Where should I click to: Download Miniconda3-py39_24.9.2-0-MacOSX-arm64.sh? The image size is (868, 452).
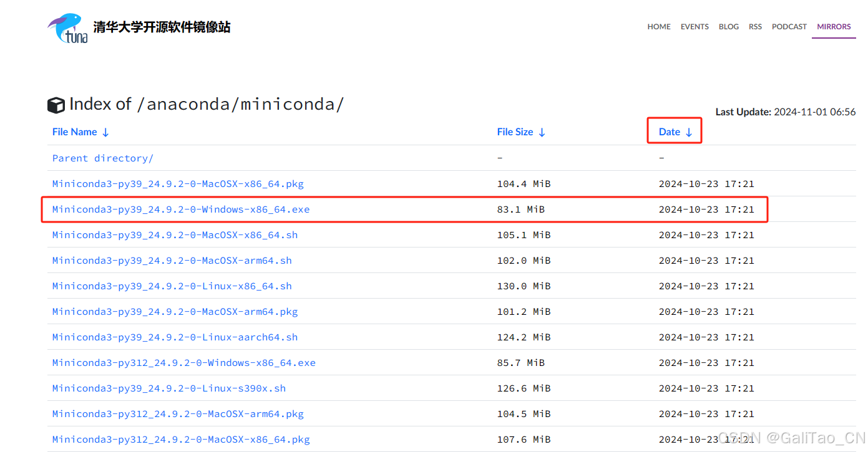tap(172, 261)
